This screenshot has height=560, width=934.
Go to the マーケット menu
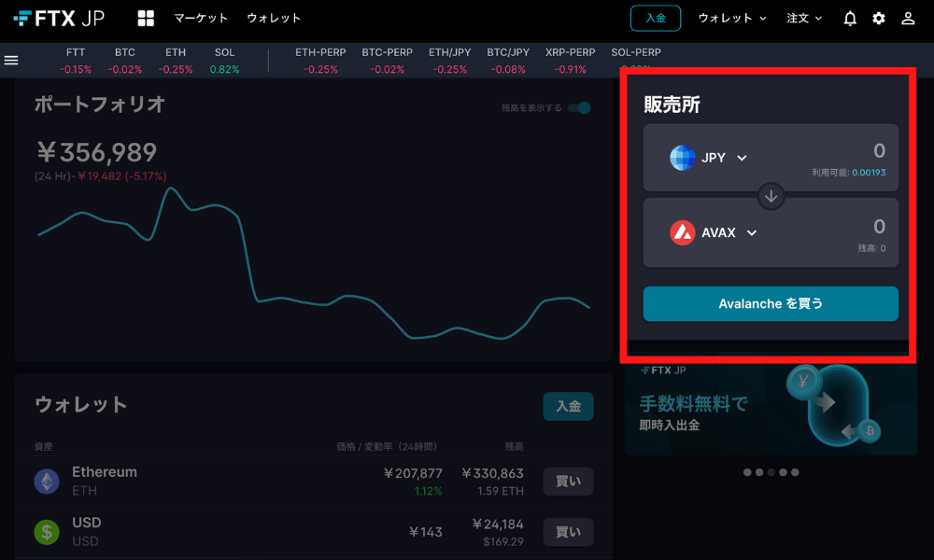coord(201,19)
